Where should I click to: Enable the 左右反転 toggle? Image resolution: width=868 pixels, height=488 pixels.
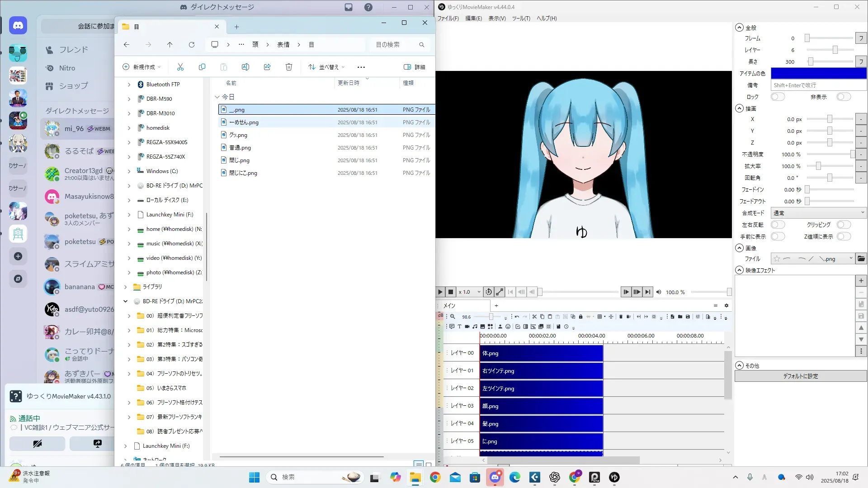click(x=778, y=225)
